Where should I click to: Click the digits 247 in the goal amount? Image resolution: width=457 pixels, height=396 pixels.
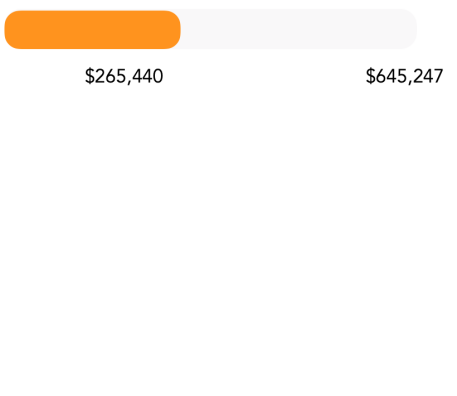point(428,76)
